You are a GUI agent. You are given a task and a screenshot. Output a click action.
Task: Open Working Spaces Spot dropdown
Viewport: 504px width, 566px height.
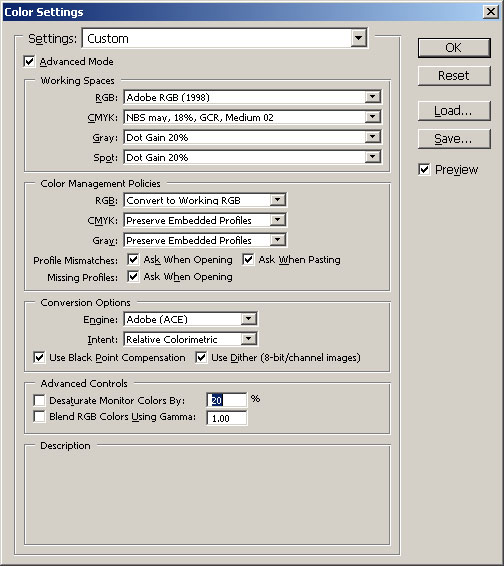pyautogui.click(x=252, y=157)
